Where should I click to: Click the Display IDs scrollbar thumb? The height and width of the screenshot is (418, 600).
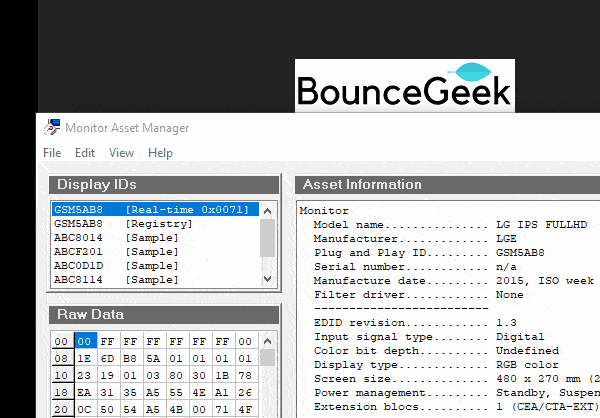[267, 237]
